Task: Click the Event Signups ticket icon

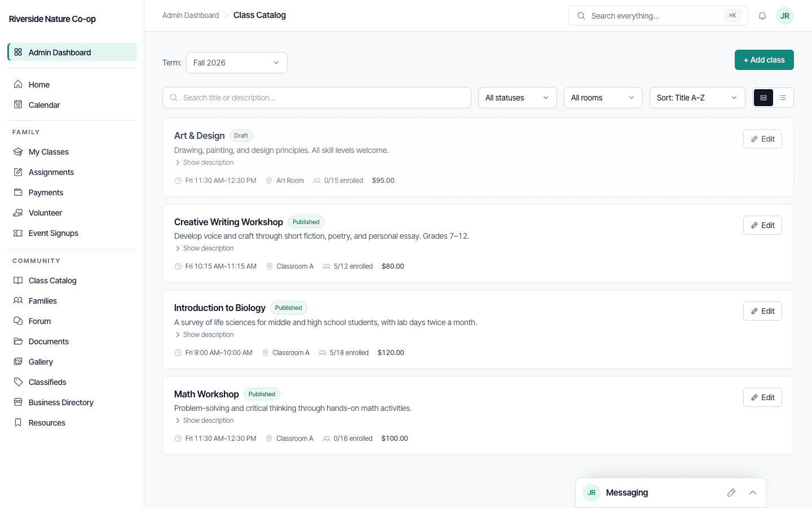Action: click(18, 233)
